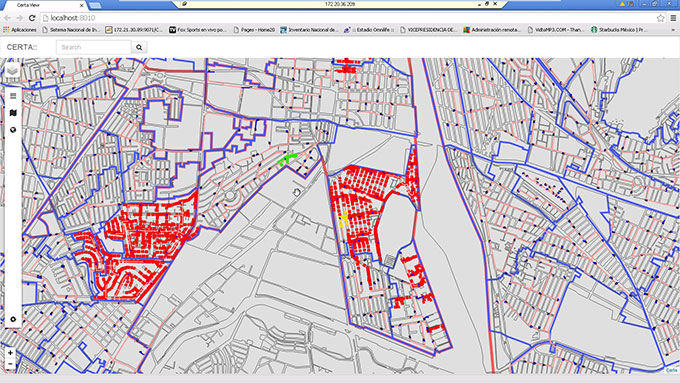Screen dimensions: 680x383
Task: Reload the page with refresh icon
Action: (32, 18)
